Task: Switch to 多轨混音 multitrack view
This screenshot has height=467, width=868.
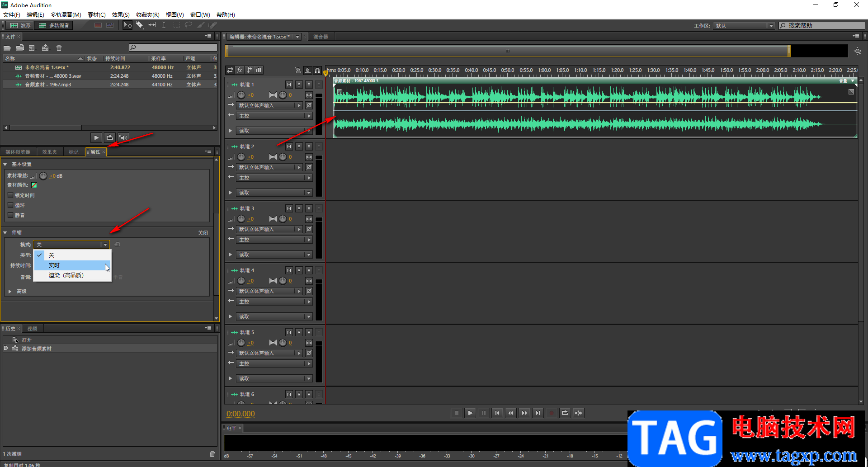Action: (54, 25)
